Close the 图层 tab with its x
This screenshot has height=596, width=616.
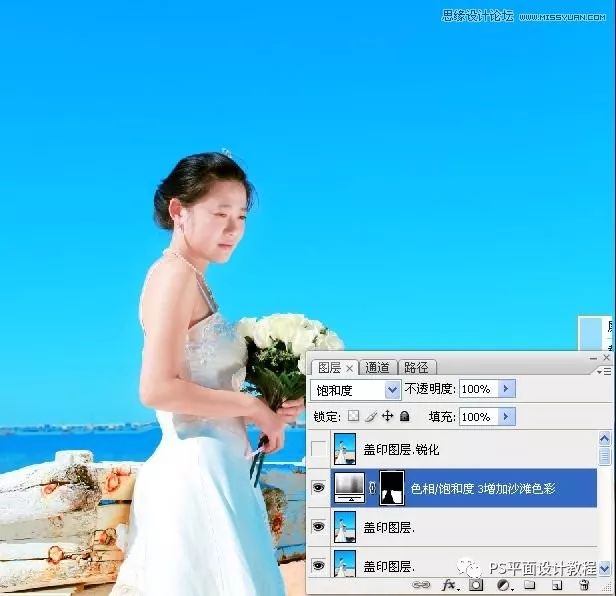tap(349, 369)
